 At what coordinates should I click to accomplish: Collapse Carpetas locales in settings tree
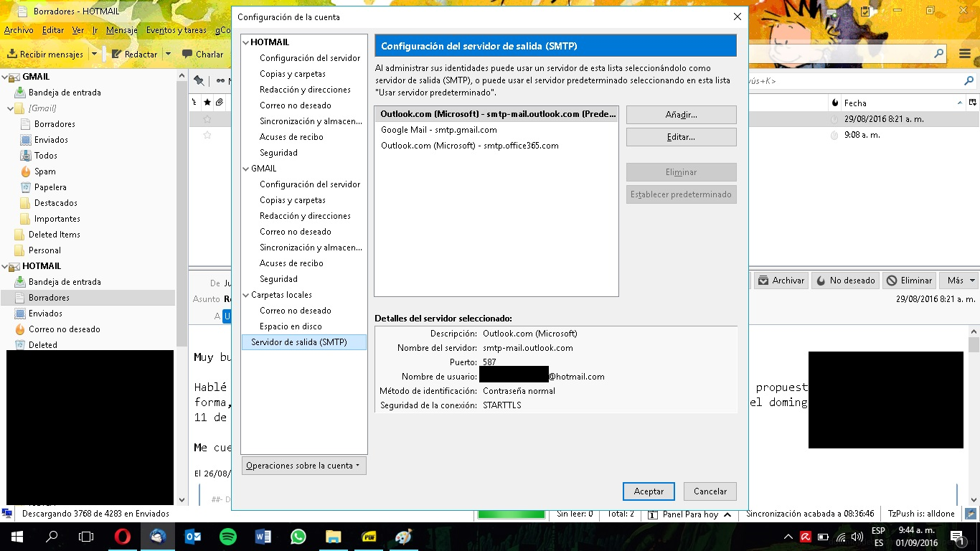click(x=246, y=295)
